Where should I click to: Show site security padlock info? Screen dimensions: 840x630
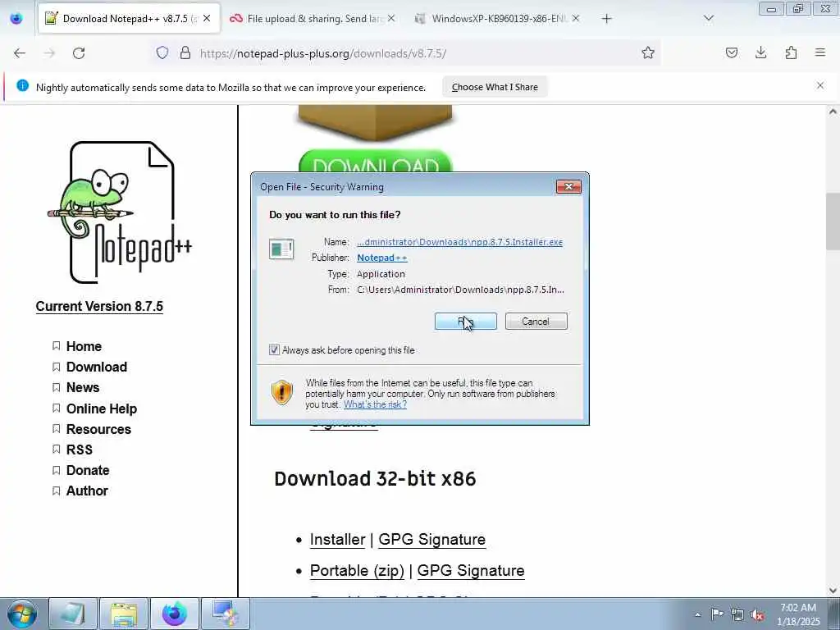click(x=185, y=52)
